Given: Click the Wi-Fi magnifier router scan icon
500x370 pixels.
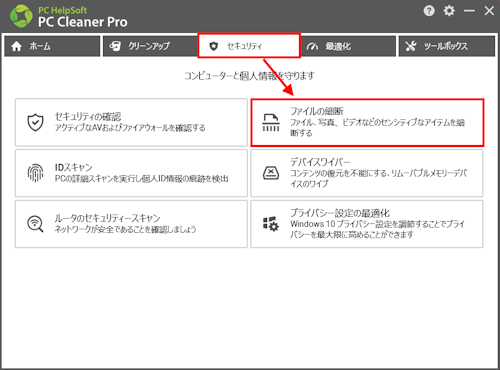Looking at the screenshot, I should click(x=35, y=224).
